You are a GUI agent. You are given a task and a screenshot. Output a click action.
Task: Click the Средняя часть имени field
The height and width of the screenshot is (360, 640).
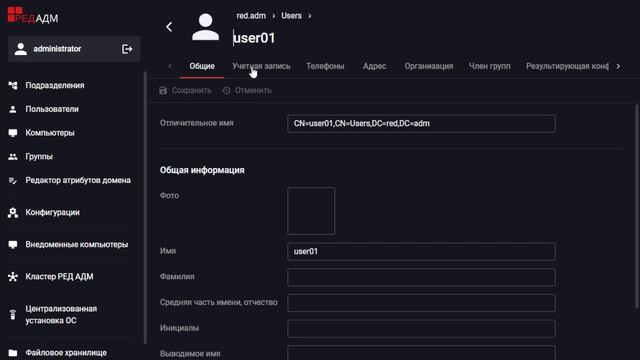click(x=421, y=303)
